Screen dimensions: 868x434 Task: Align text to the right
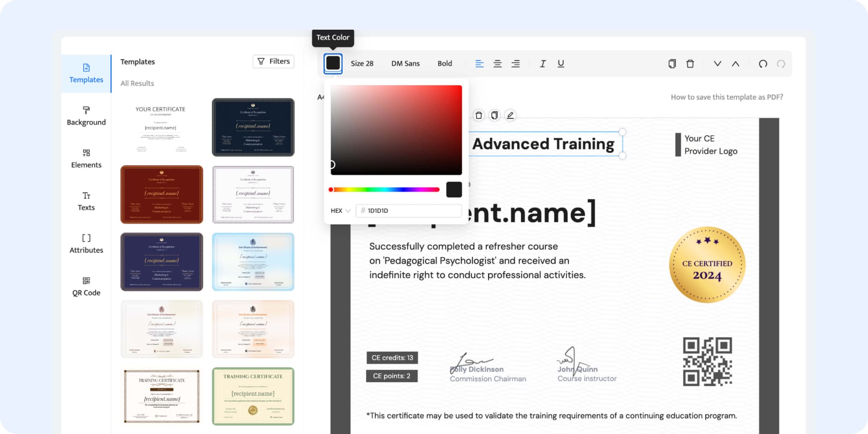tap(515, 64)
